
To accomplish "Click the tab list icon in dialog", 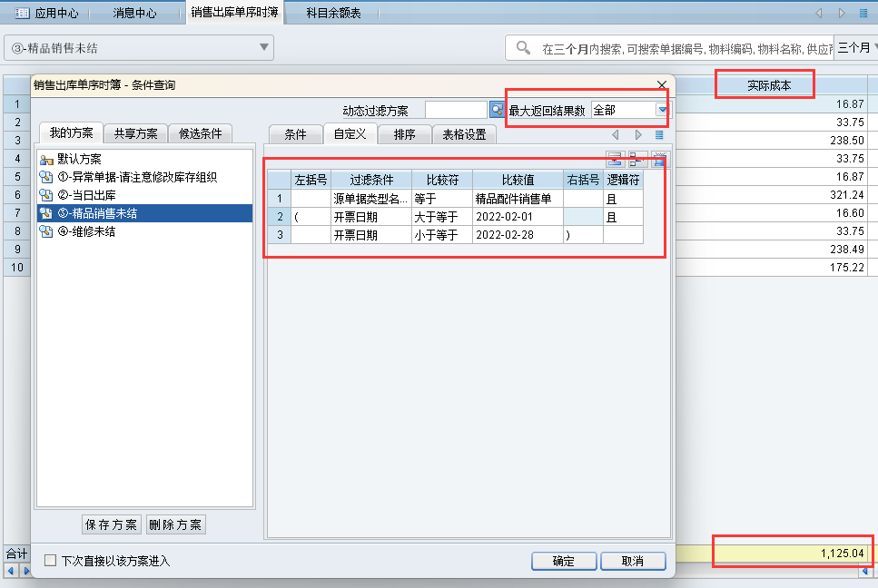I will coord(659,134).
